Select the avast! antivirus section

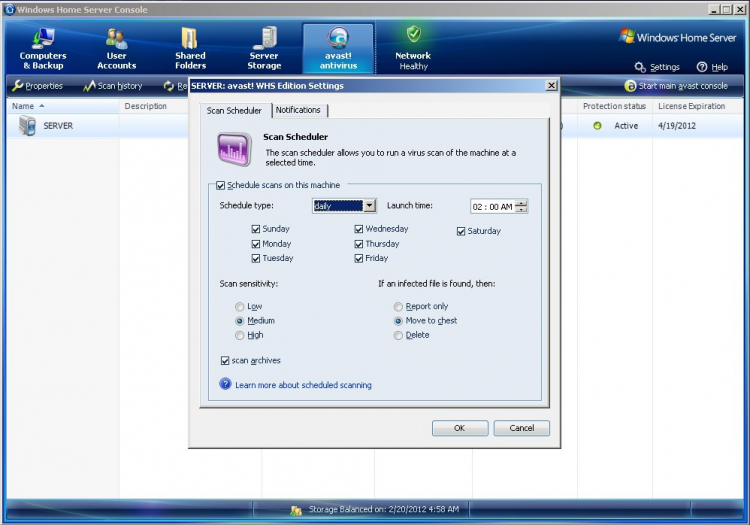tap(338, 48)
